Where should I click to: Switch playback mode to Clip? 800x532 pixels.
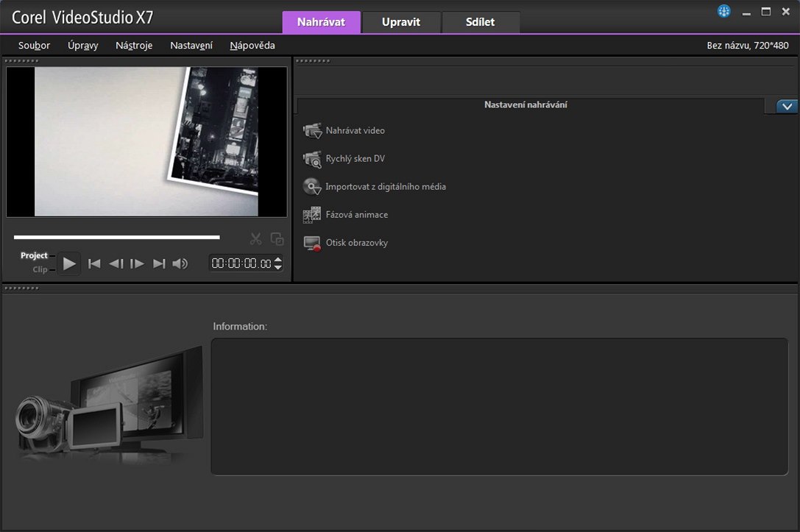coord(40,269)
